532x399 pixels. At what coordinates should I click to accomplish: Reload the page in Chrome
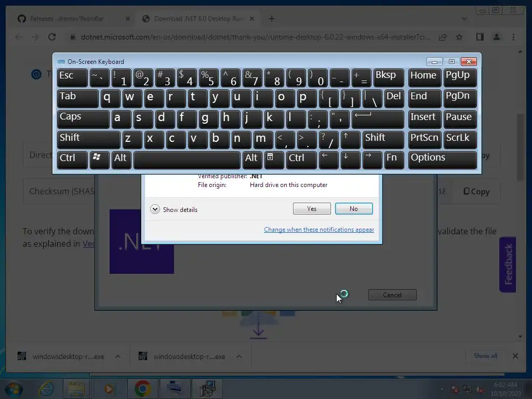[52, 37]
